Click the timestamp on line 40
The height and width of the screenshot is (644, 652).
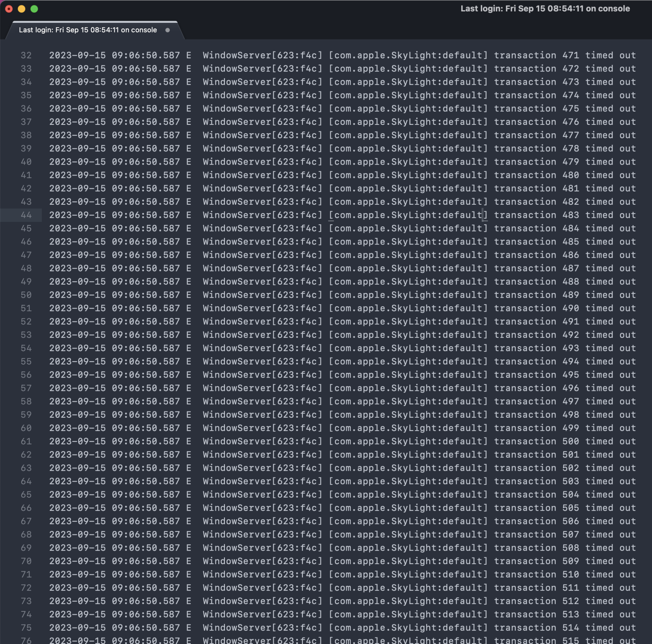click(x=115, y=162)
